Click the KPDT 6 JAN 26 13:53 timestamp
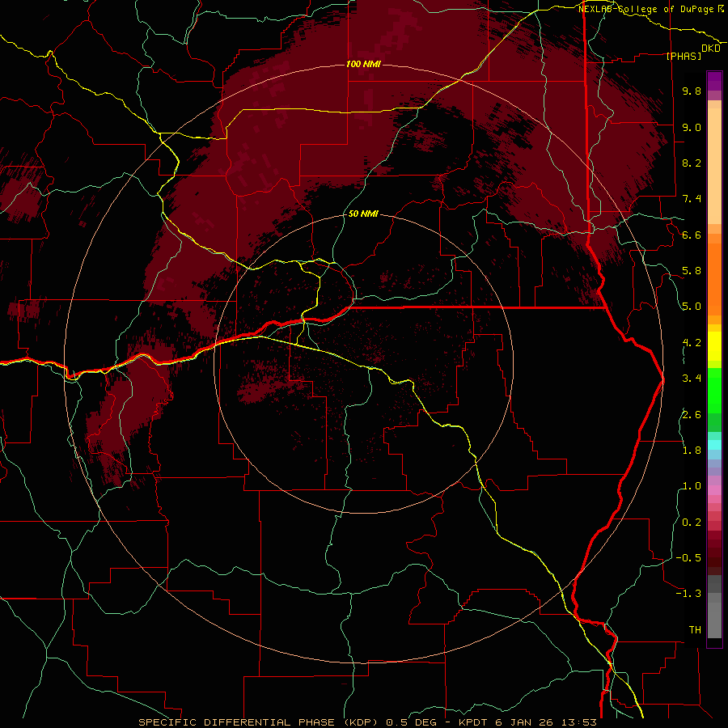Image resolution: width=728 pixels, height=728 pixels. click(x=527, y=722)
